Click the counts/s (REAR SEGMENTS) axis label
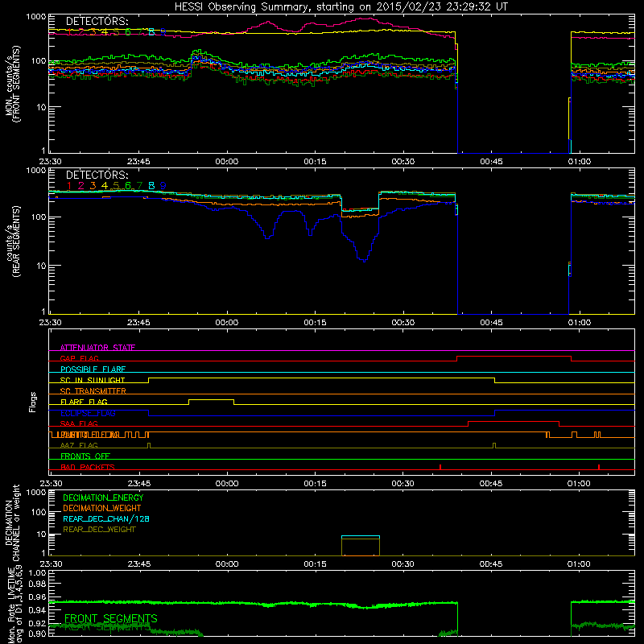644x644 pixels. point(12,242)
